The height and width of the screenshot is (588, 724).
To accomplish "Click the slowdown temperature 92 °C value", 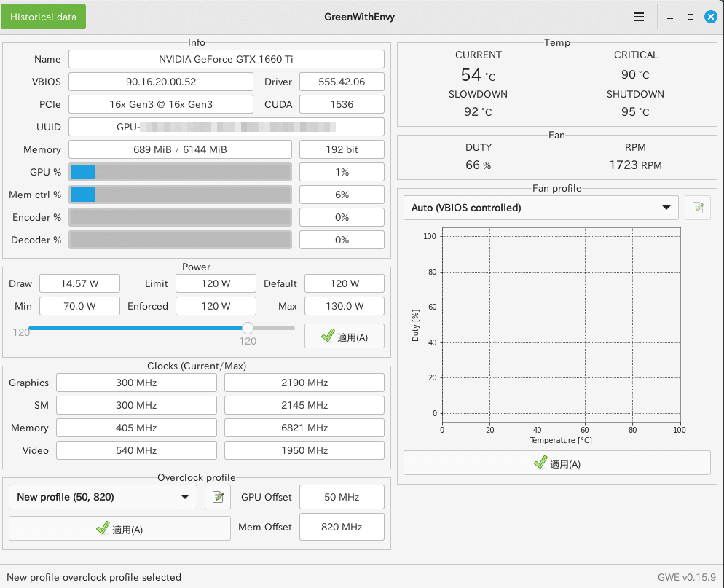I will pos(478,112).
